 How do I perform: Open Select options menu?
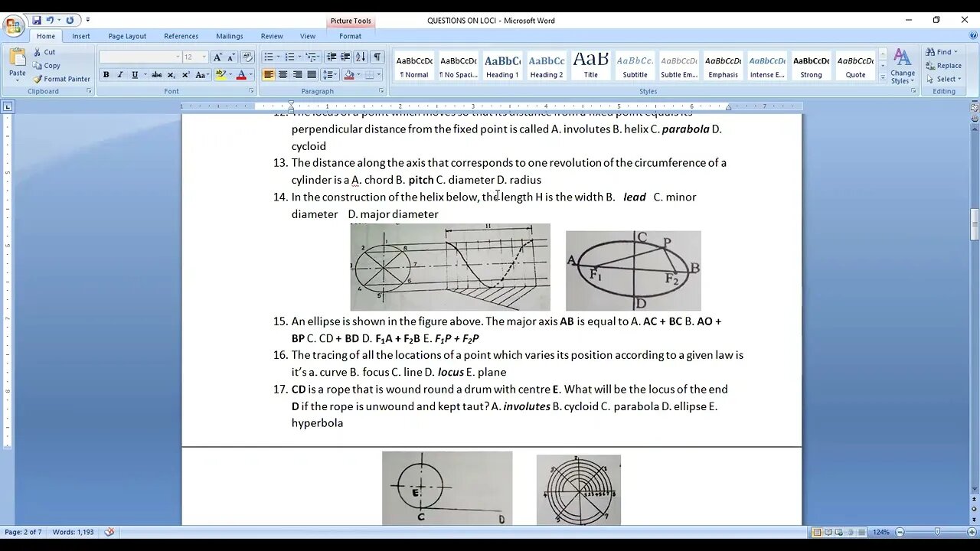click(x=942, y=79)
